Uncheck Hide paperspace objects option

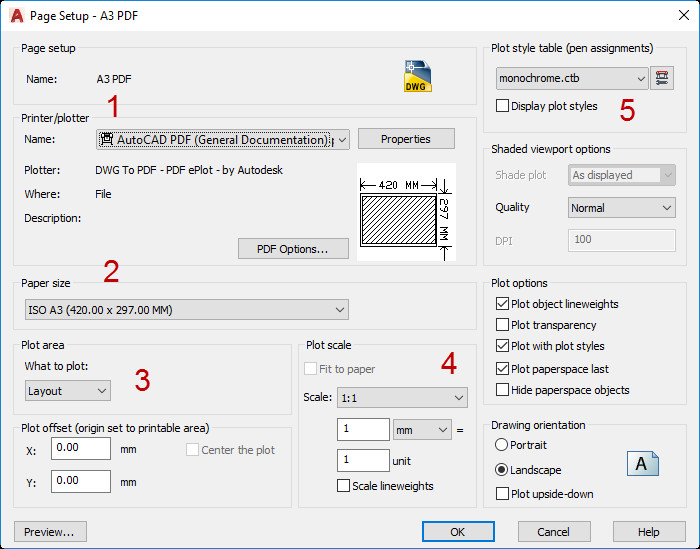tap(503, 390)
